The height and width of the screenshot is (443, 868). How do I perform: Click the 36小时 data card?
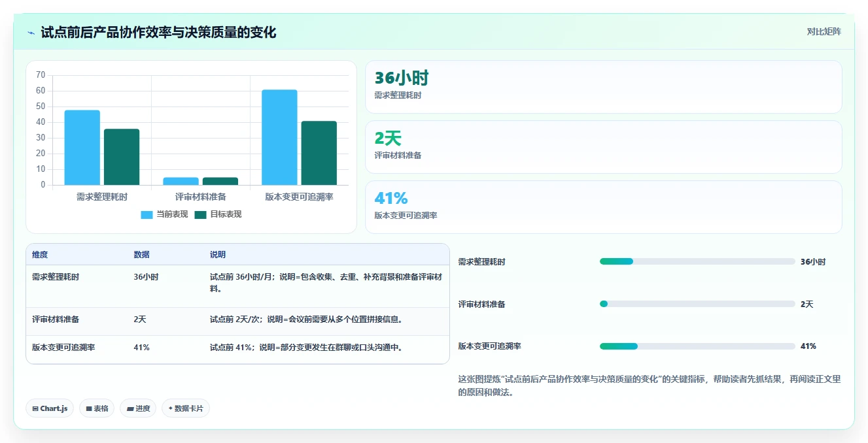(603, 87)
